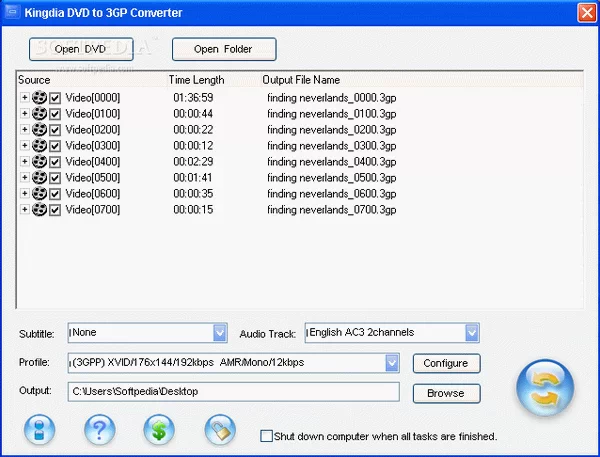600x457 pixels.
Task: Uncheck the Video[0100] checkbox
Action: click(55, 114)
